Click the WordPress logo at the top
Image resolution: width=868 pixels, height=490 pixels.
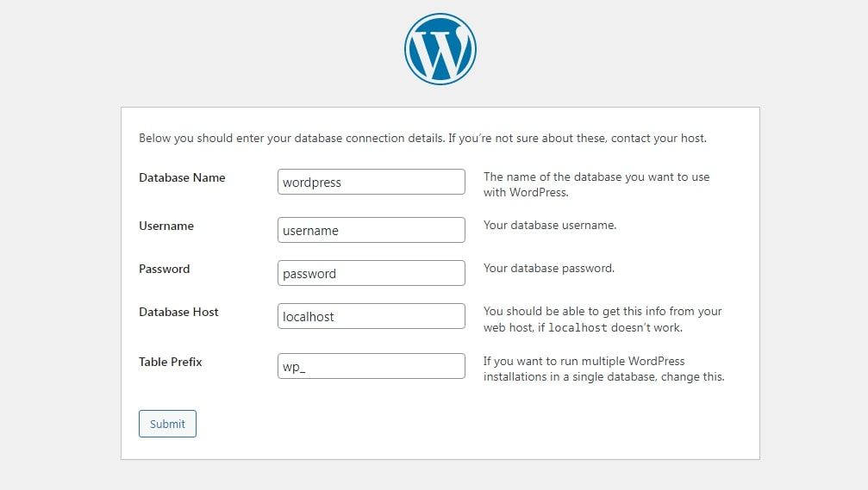[440, 49]
